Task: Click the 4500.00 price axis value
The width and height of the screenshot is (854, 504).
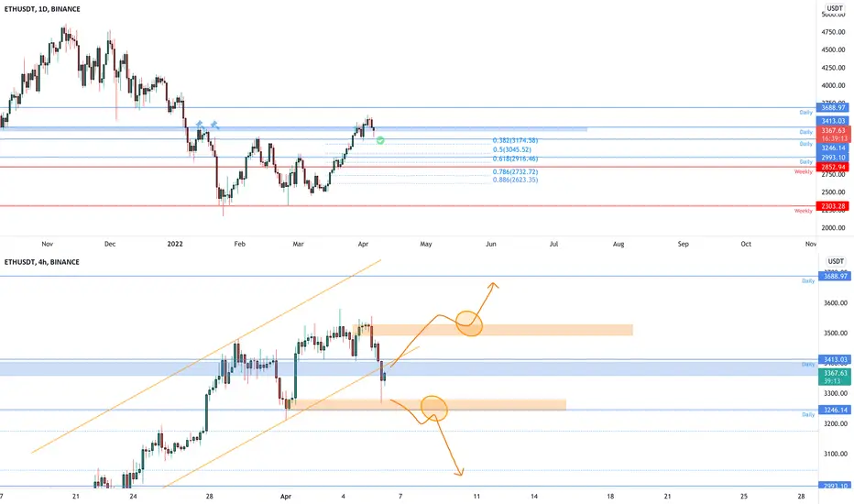Action: 833,50
